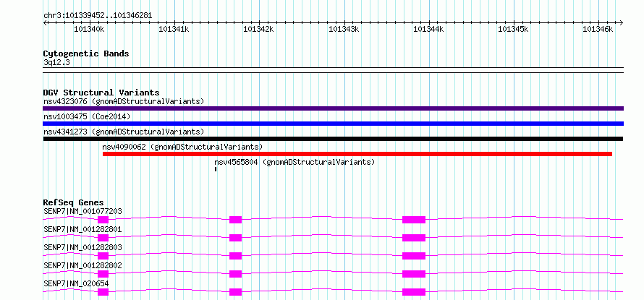The height and width of the screenshot is (300, 644).
Task: Select largest exon of SENP7 NM_001282802
Action: click(414, 274)
